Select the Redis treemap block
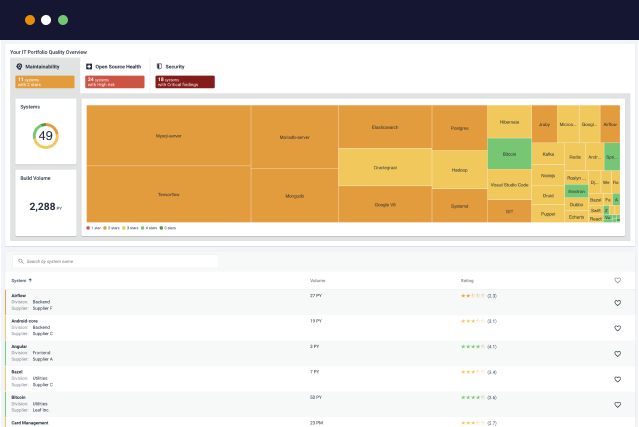The image size is (639, 427). 575,156
